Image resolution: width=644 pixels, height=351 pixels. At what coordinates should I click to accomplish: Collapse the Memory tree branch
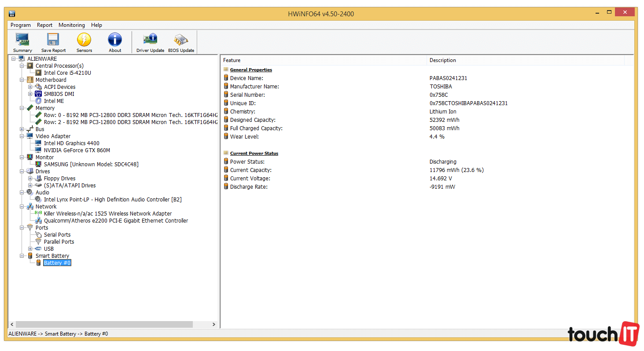click(x=22, y=108)
